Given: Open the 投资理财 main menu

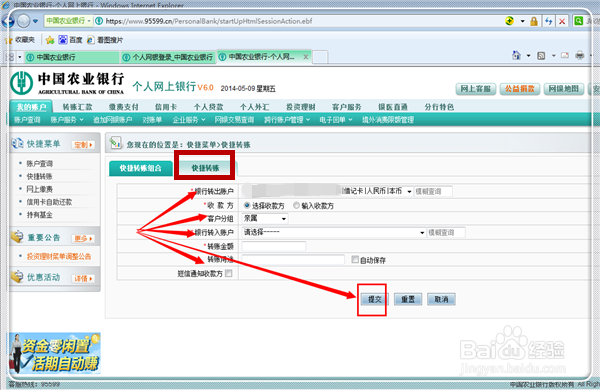Looking at the screenshot, I should click(301, 107).
